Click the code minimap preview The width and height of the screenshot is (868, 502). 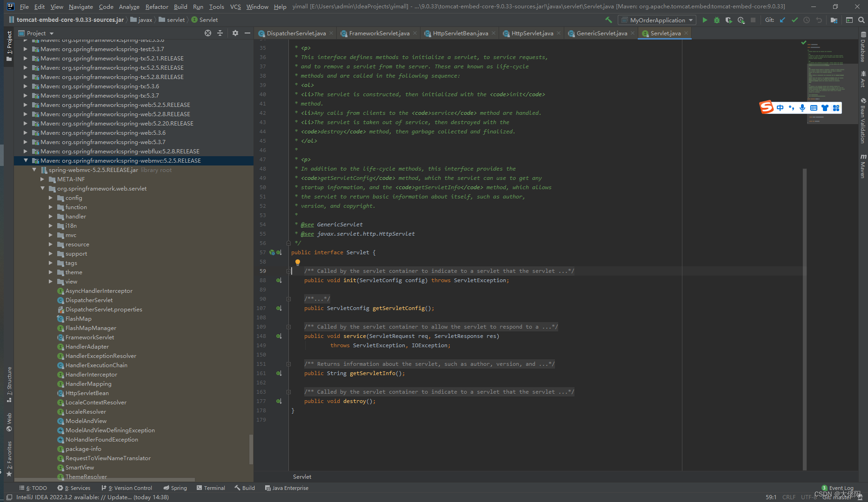point(832,84)
